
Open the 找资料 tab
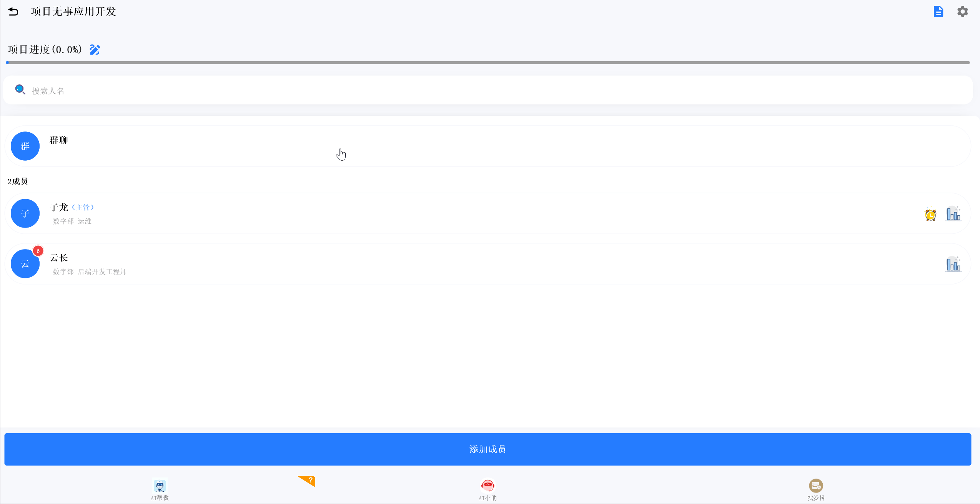pos(816,489)
